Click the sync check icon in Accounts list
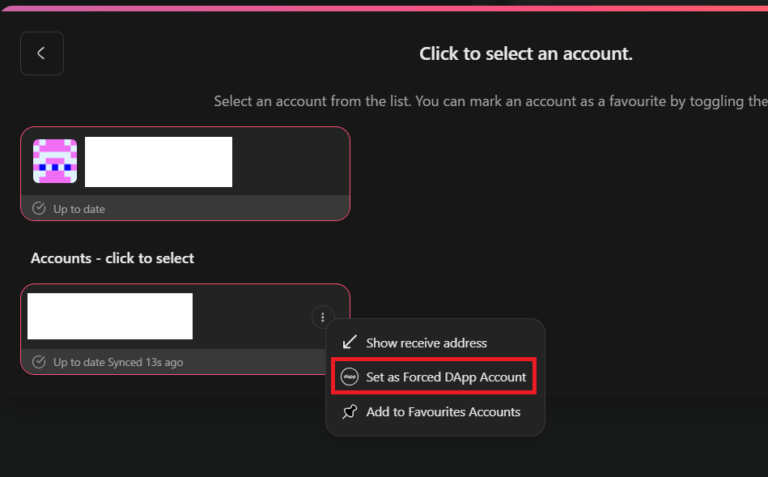Screen dimensions: 768x477 tap(39, 362)
